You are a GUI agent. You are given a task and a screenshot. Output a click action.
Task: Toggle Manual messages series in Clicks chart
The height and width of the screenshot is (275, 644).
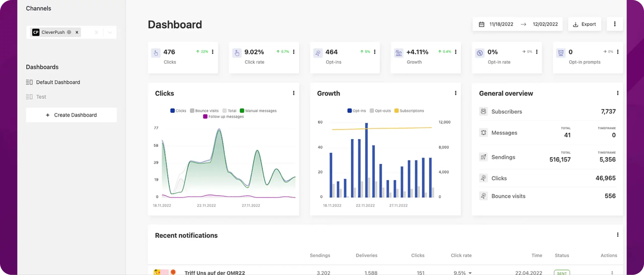(x=258, y=111)
